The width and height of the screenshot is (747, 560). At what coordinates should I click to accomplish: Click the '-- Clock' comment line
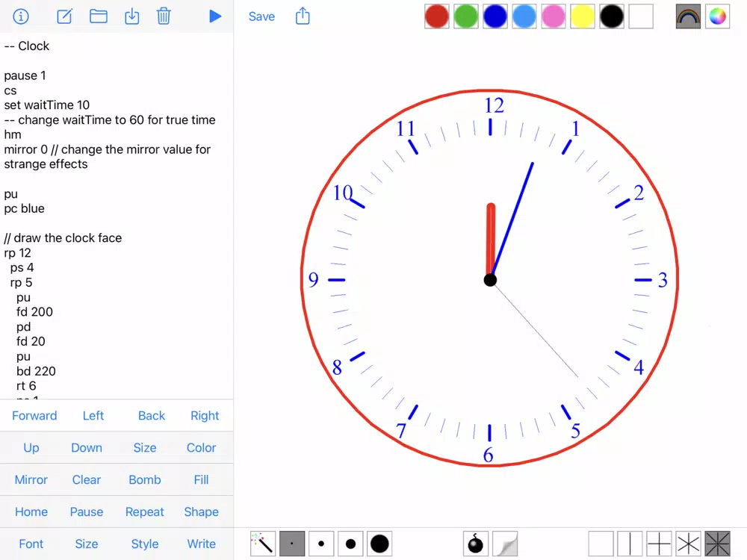point(27,46)
